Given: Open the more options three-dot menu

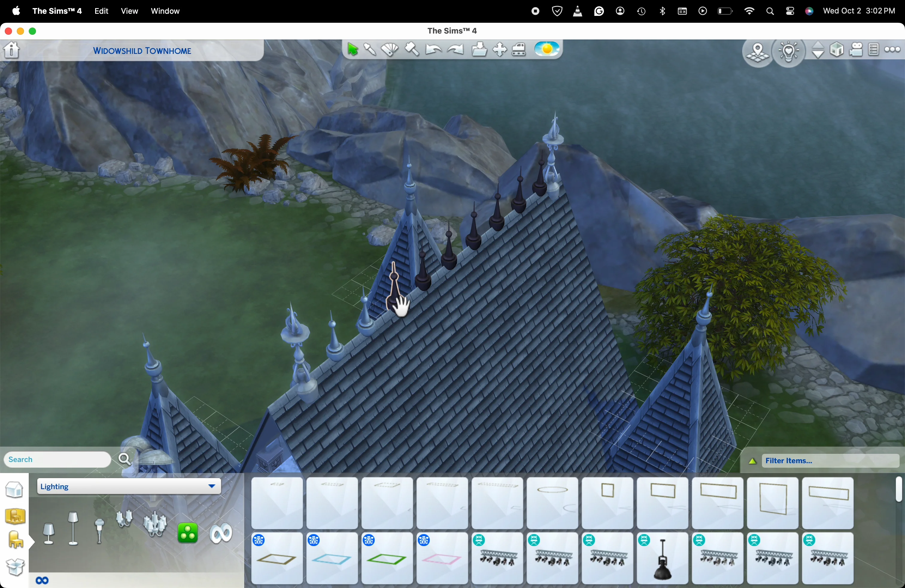Looking at the screenshot, I should pyautogui.click(x=892, y=50).
